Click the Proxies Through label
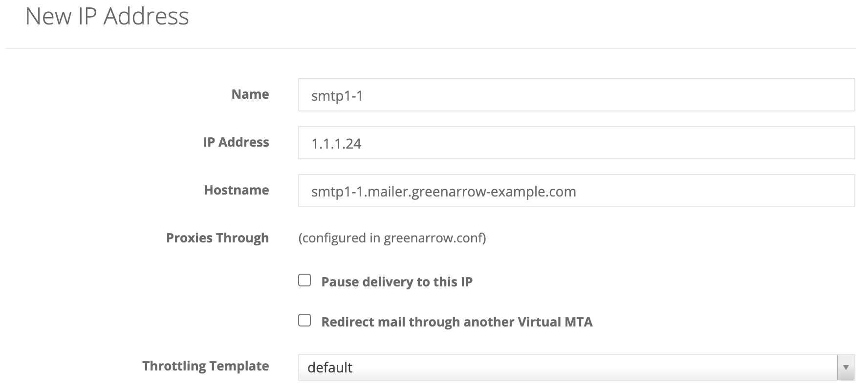The image size is (868, 391). [x=217, y=238]
